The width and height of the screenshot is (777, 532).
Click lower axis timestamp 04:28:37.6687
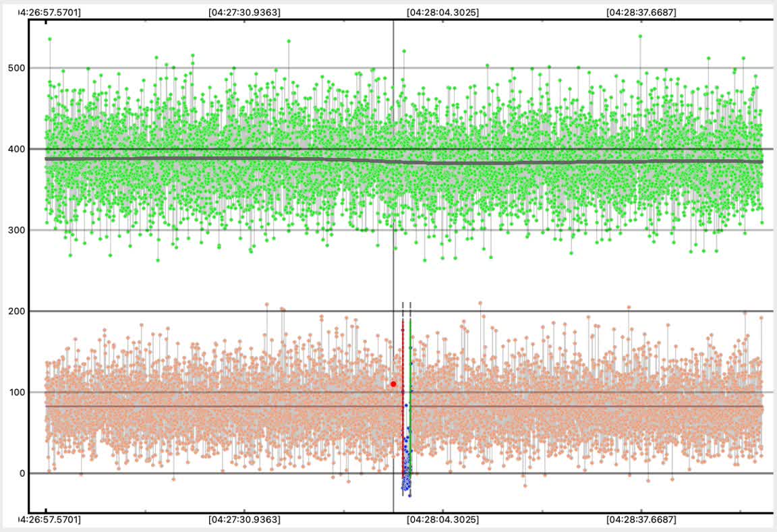(641, 520)
